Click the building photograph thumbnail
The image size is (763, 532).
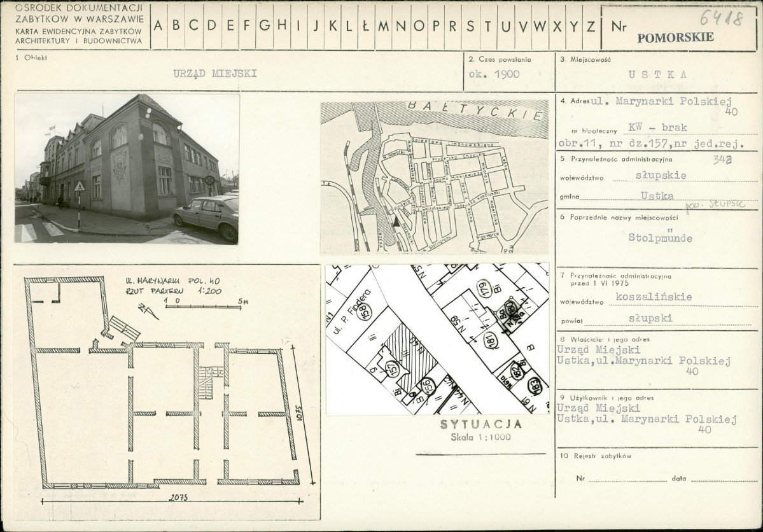click(127, 169)
